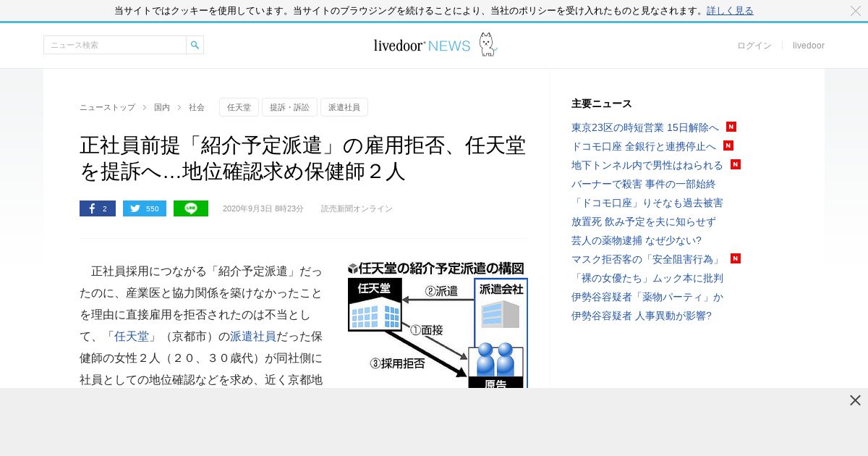The image size is (868, 456).
Task: Click the N badge beside ドコモ口座 全銀行と連携停止へ
Action: click(x=728, y=145)
